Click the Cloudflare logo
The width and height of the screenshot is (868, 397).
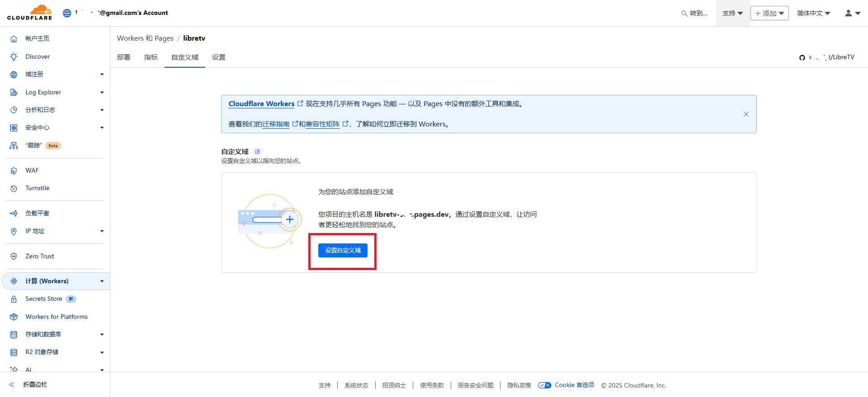click(29, 13)
